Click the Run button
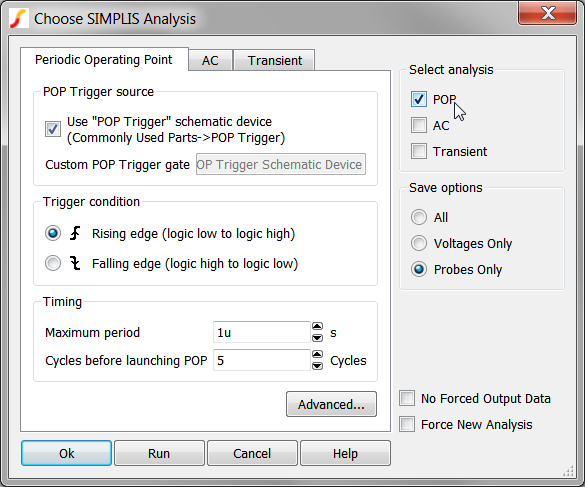585x487 pixels. 159,453
